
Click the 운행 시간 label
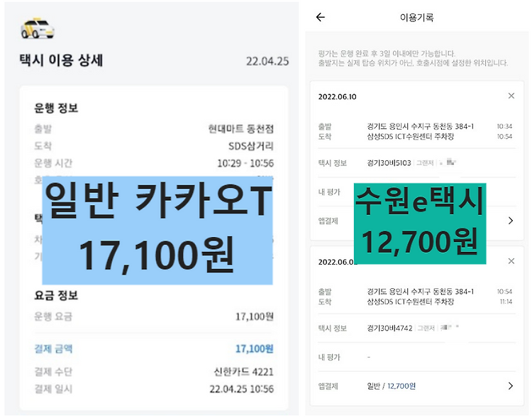53,163
